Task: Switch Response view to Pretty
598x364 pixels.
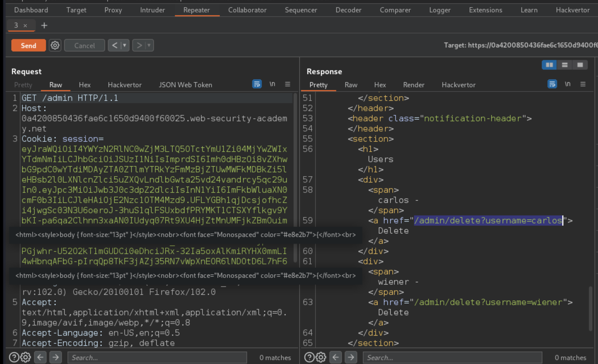Action: click(x=318, y=85)
